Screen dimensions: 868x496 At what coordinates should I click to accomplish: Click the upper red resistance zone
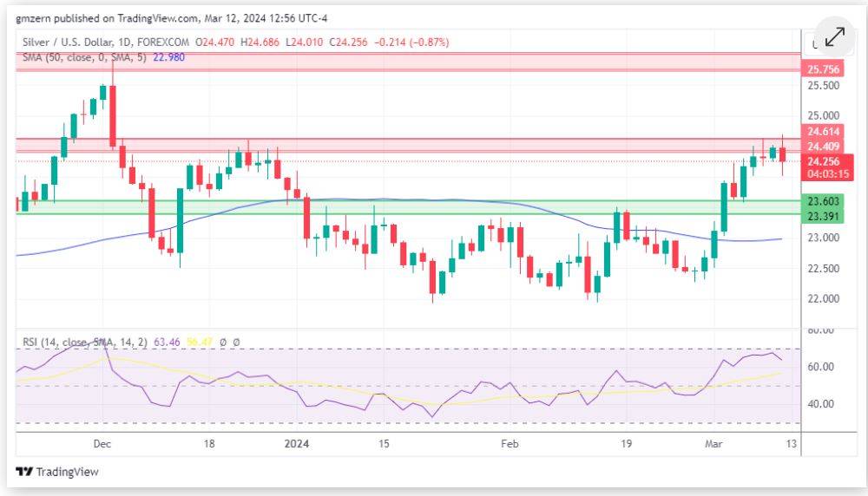(x=408, y=62)
